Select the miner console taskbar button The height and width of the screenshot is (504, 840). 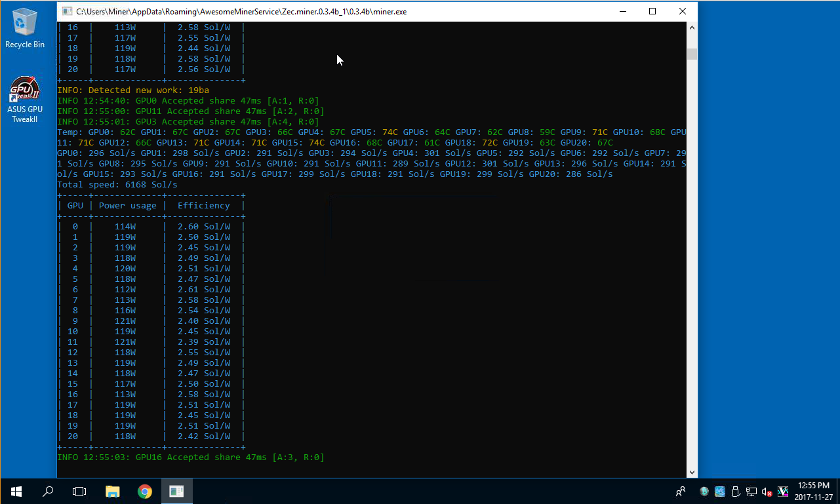click(x=176, y=491)
